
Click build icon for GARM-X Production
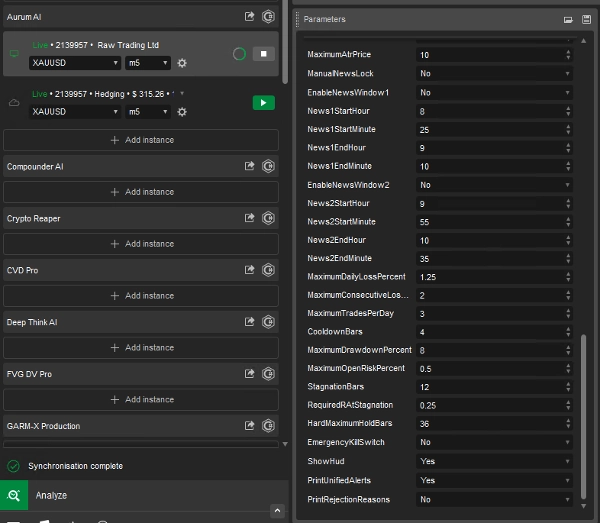point(268,426)
